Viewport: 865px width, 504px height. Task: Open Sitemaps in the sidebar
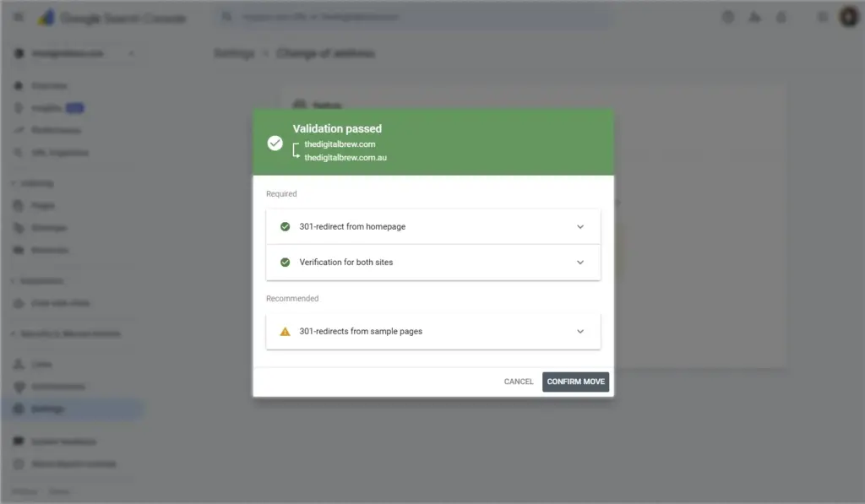tap(48, 228)
